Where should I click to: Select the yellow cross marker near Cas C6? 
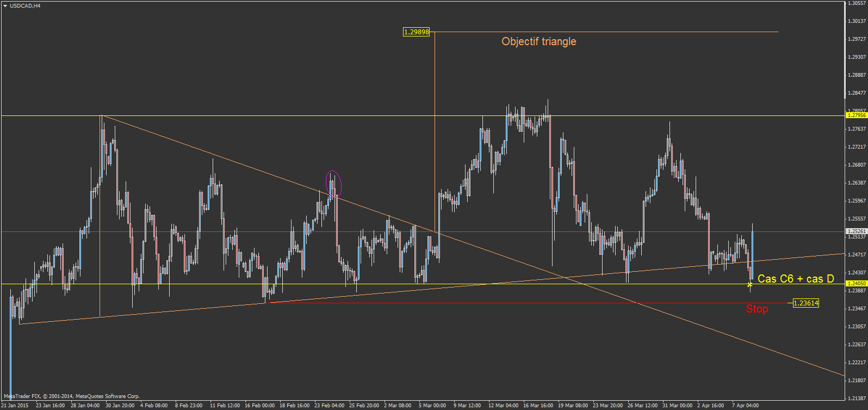point(749,284)
